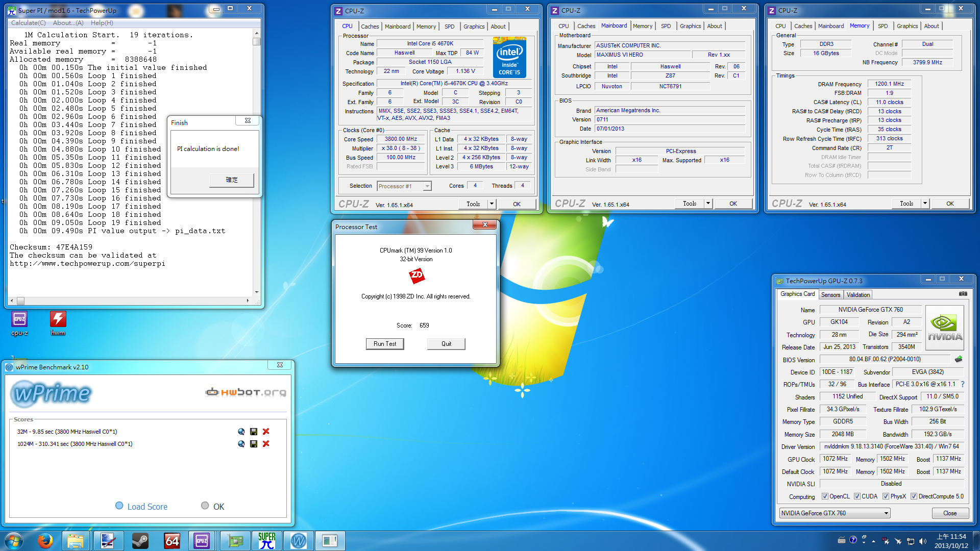Screen dimensions: 980x551
Task: Switch to wPrime taskbar button
Action: point(299,541)
